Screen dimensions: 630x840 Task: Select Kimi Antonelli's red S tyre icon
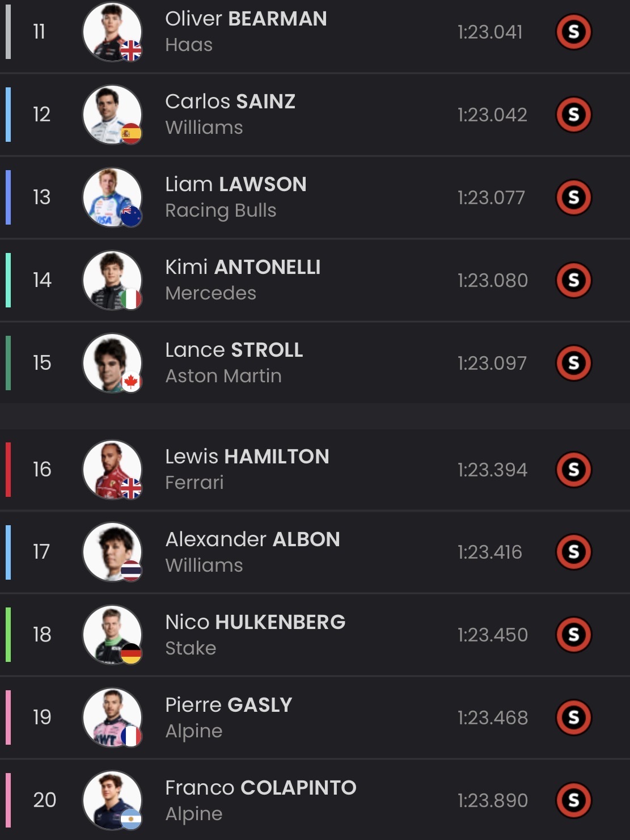(x=573, y=280)
